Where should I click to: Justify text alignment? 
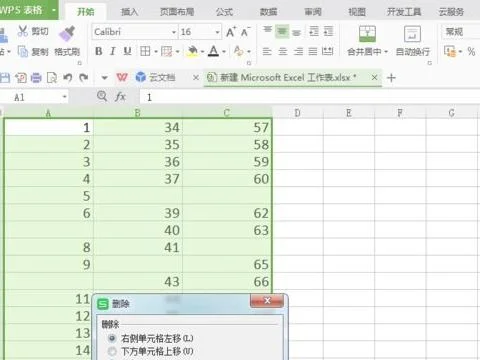[313, 51]
